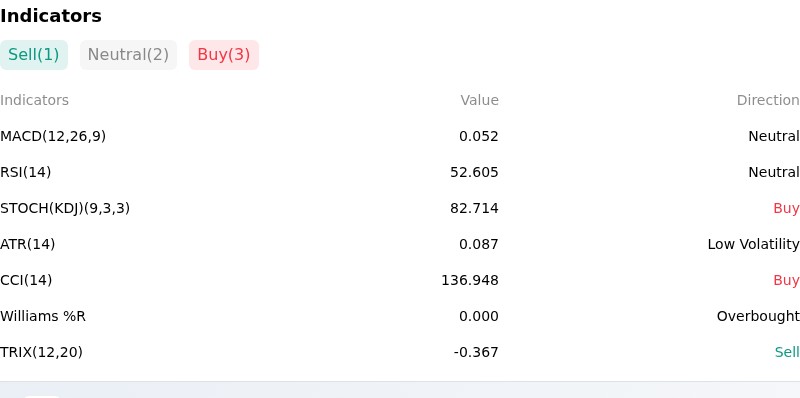Click the CCI value 136.948

[470, 280]
